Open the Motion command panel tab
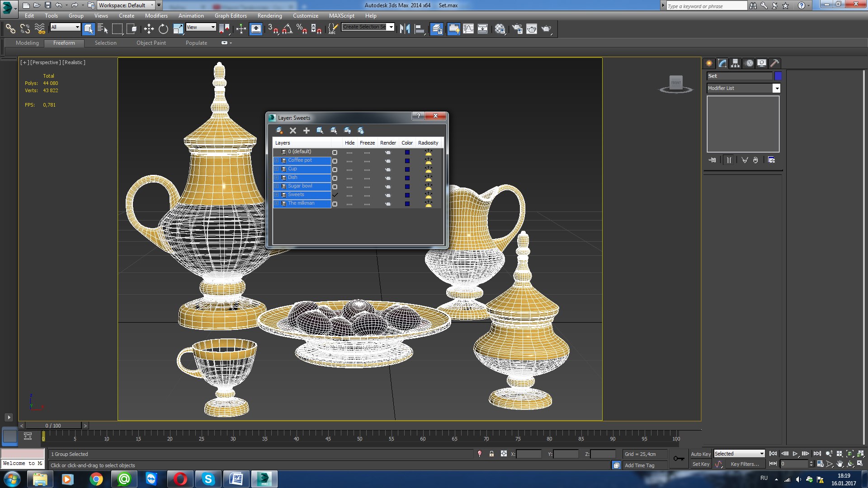868x488 pixels. tap(749, 63)
